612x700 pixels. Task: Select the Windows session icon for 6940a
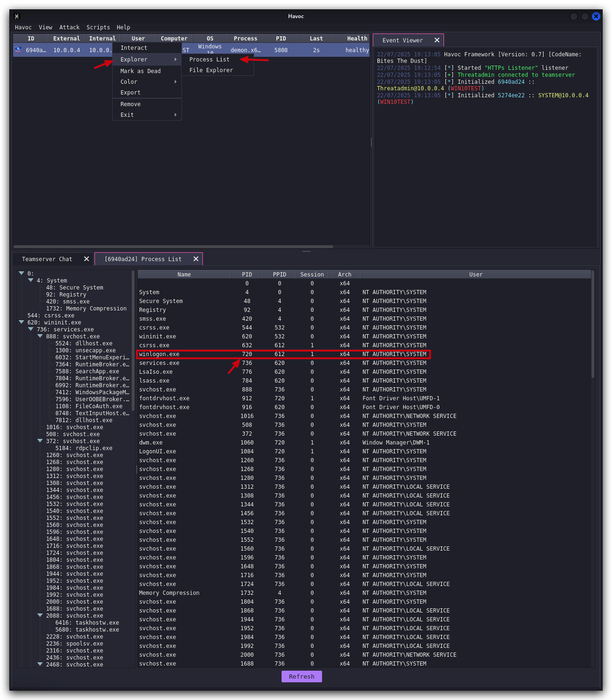pos(18,49)
